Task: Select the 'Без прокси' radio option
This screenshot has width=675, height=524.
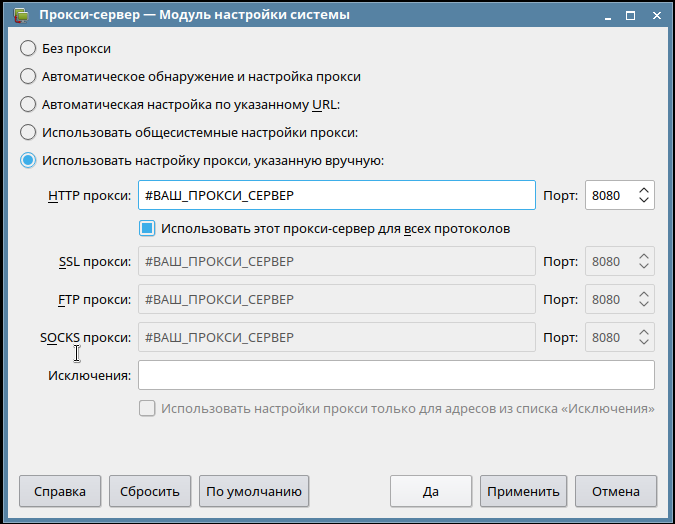Action: click(28, 48)
